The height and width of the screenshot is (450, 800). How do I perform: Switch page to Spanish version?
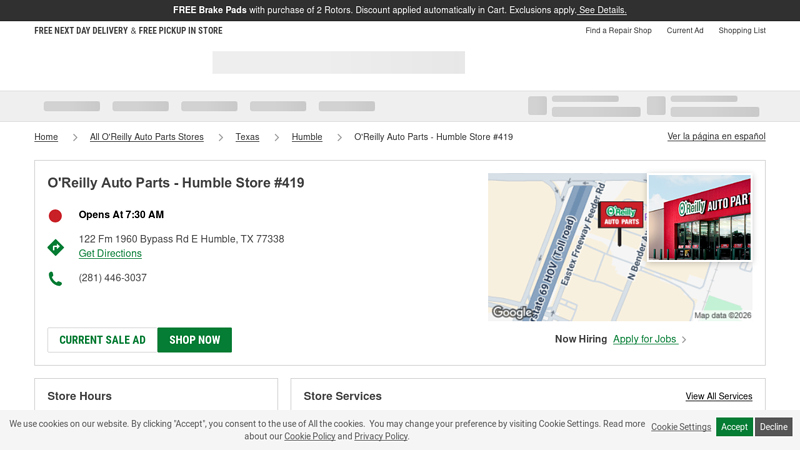click(716, 136)
